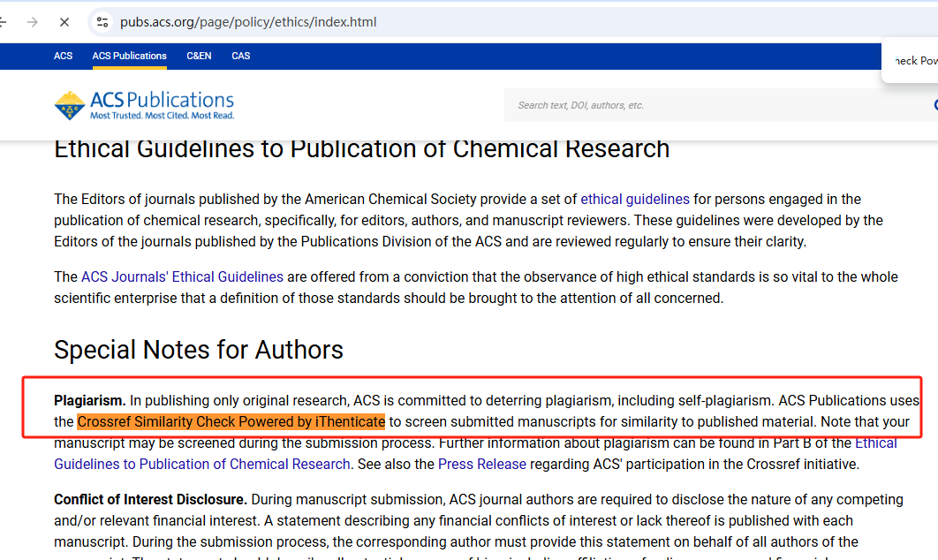The height and width of the screenshot is (560, 938).
Task: Stop loading with the X button
Action: 64,22
